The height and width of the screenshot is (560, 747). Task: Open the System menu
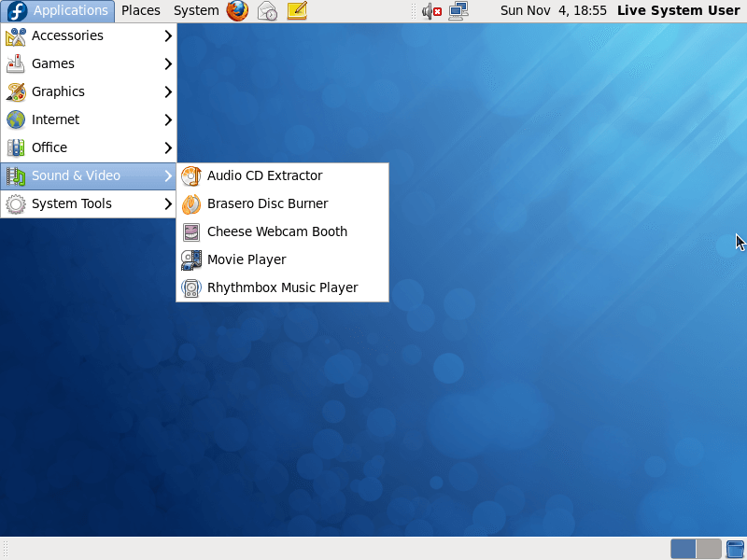pos(196,10)
